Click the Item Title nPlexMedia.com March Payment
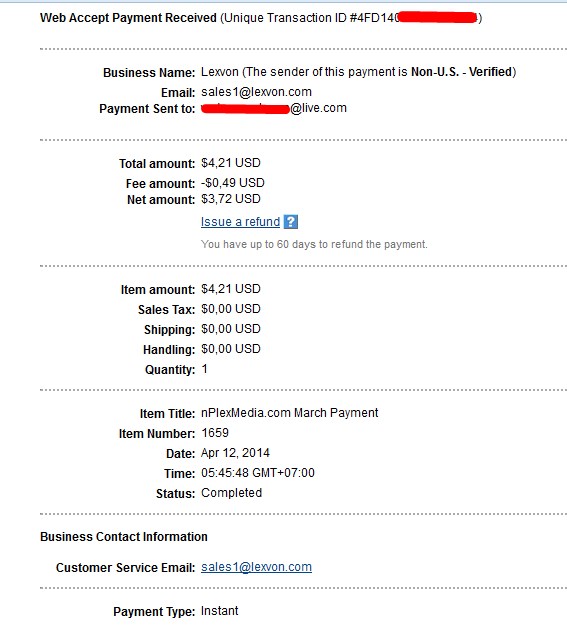This screenshot has height=627, width=567. click(x=289, y=413)
